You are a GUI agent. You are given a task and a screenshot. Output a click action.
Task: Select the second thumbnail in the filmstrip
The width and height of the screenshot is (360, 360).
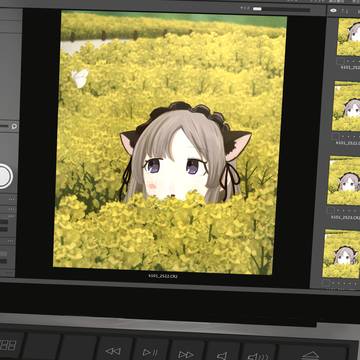347,106
